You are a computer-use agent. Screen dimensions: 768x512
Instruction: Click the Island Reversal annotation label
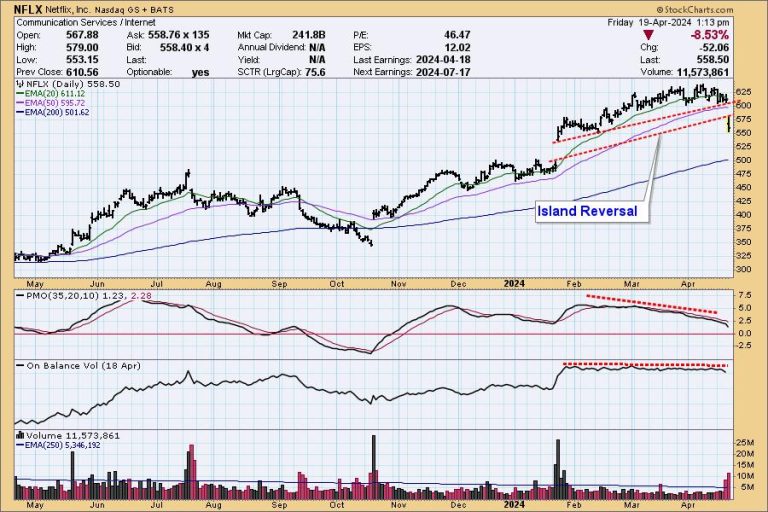pyautogui.click(x=586, y=212)
